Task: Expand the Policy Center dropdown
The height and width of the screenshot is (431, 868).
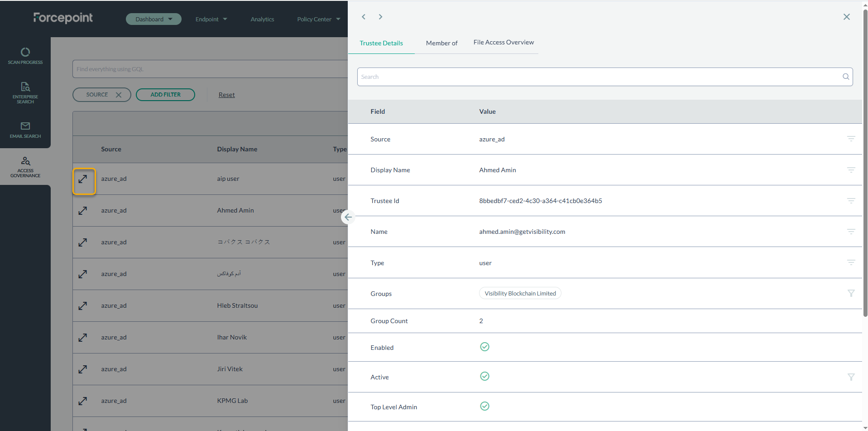Action: pyautogui.click(x=318, y=19)
